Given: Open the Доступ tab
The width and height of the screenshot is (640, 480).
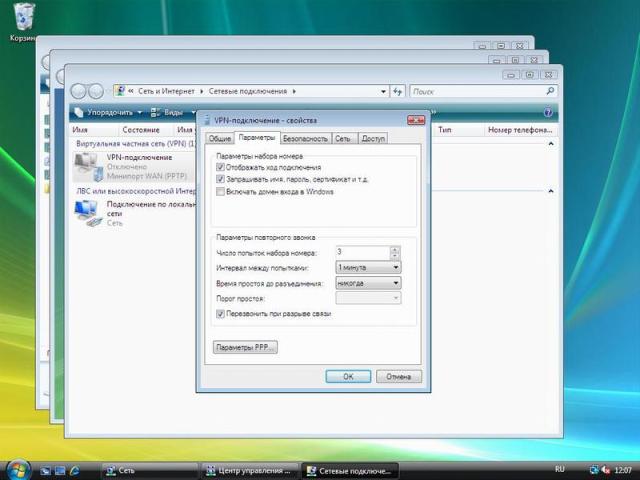Looking at the screenshot, I should click(373, 138).
